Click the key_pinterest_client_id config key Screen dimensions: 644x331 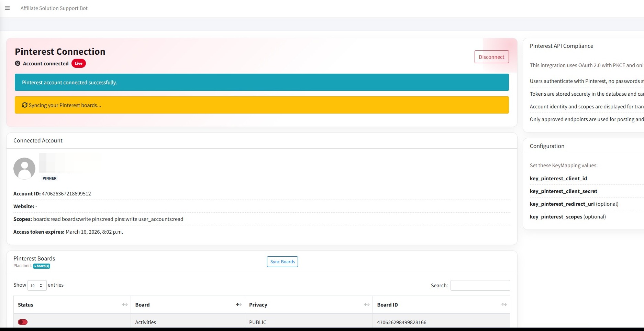click(558, 179)
